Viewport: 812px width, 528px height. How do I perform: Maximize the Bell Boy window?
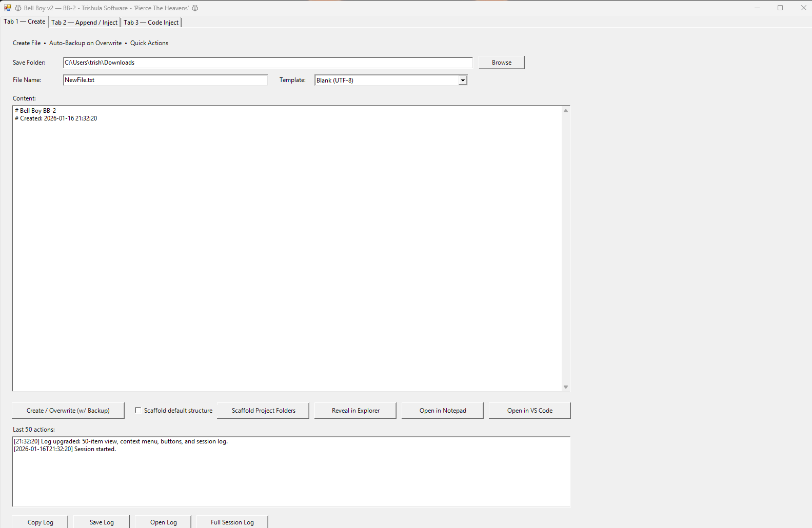780,8
